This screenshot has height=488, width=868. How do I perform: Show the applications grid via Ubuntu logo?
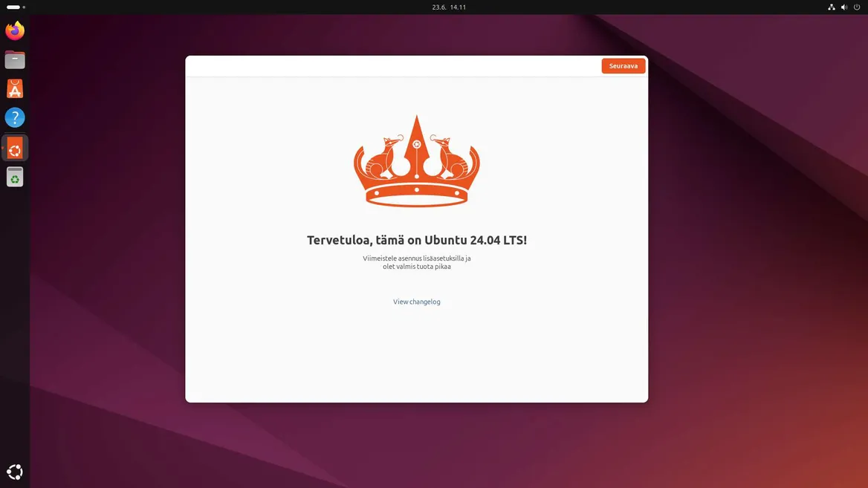coord(15,472)
